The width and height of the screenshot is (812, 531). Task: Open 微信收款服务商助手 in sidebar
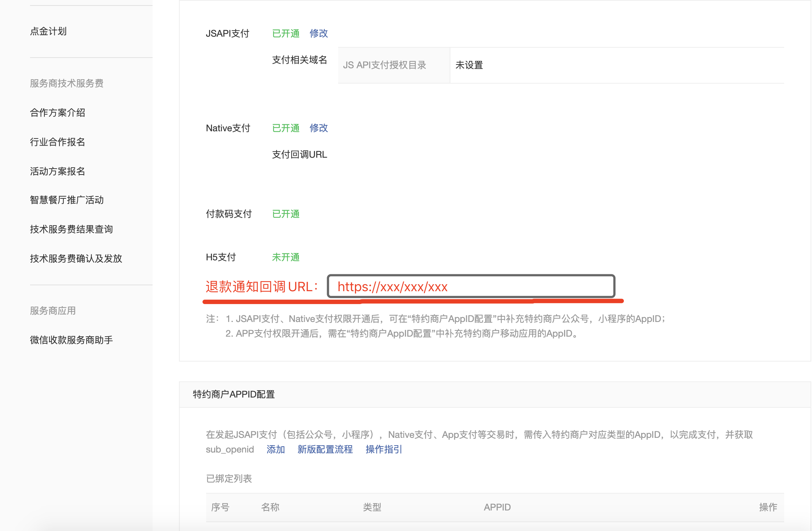click(x=71, y=340)
